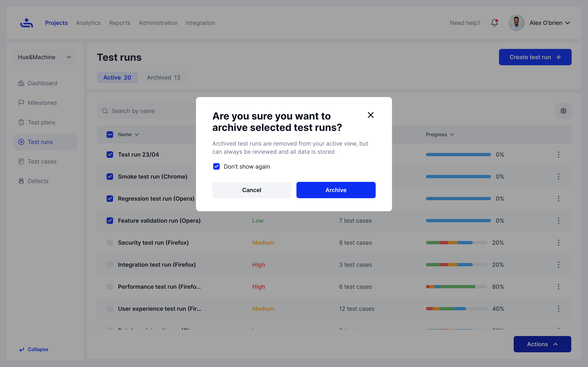The width and height of the screenshot is (588, 367).
Task: Open Defects section in sidebar
Action: tap(38, 181)
